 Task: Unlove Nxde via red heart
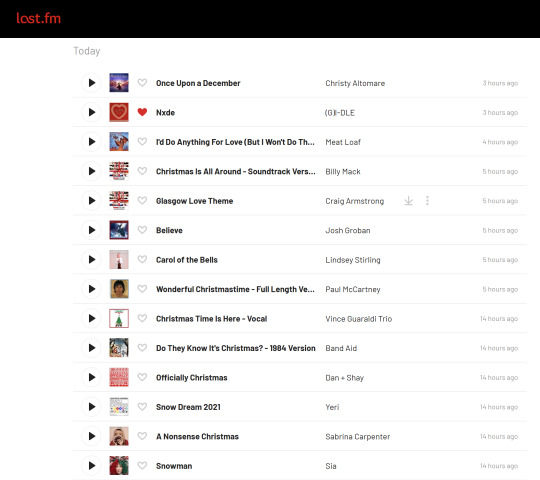pyautogui.click(x=142, y=112)
